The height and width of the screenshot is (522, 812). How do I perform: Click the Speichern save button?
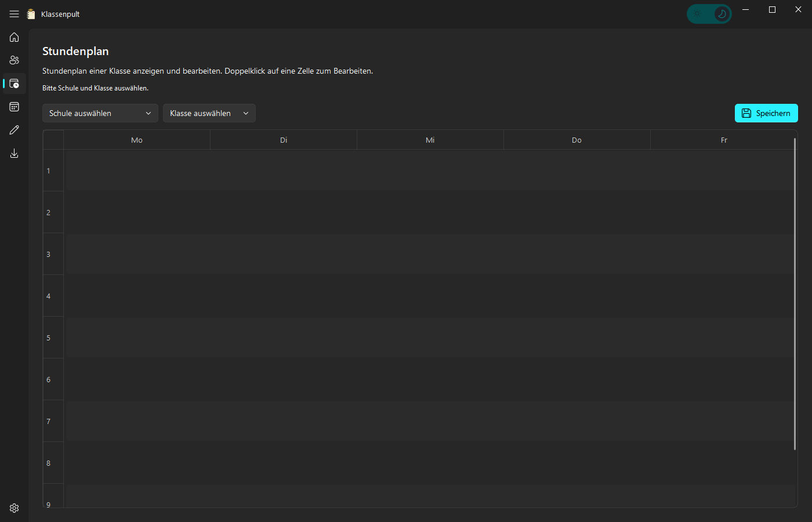point(766,113)
